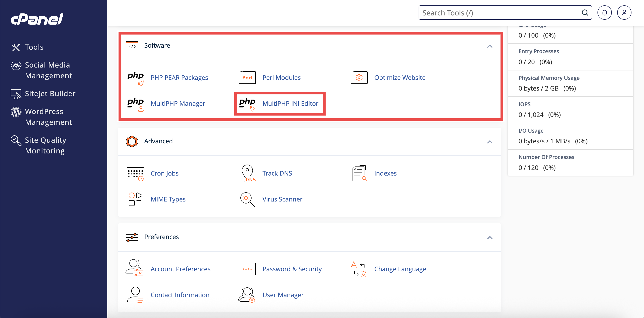Viewport: 644px width, 318px height.
Task: Open Tools from the sidebar
Action: (x=34, y=47)
